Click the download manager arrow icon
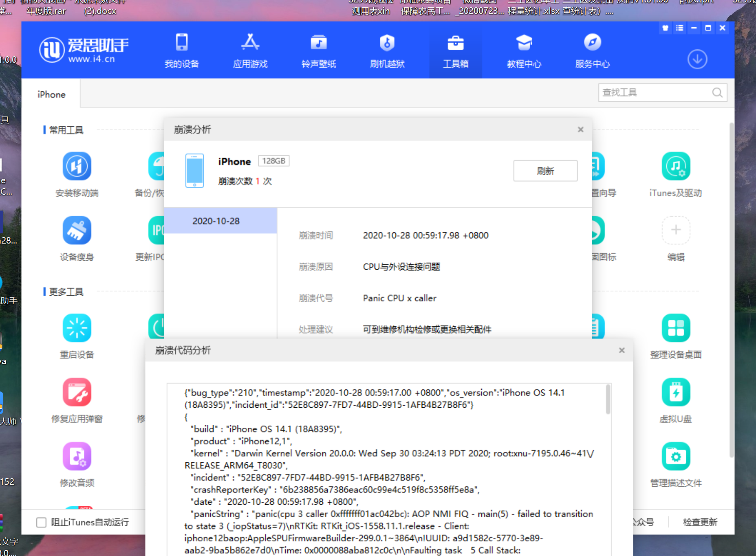 click(697, 59)
